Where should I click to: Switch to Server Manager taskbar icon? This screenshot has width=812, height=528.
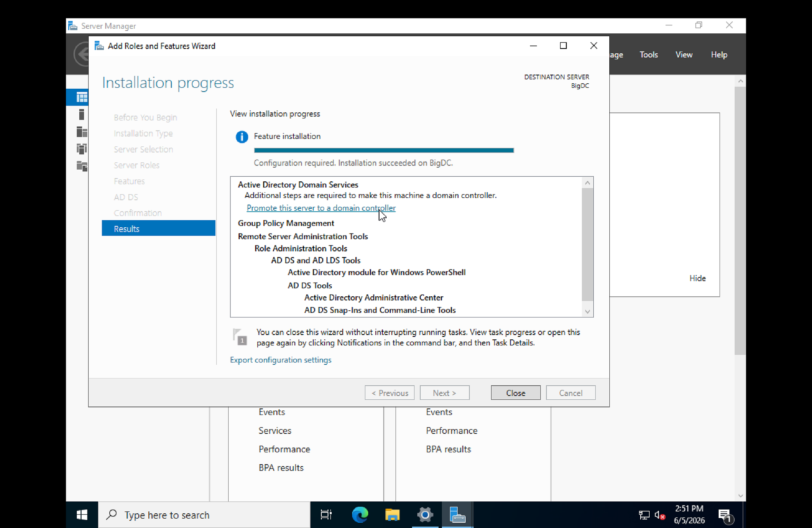(x=457, y=514)
